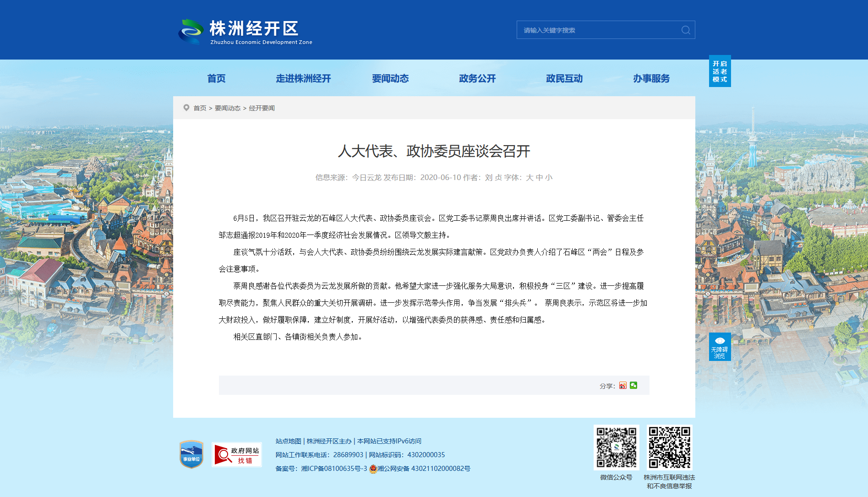Click the search magnifier icon
Viewport: 868px width, 497px height.
point(686,30)
